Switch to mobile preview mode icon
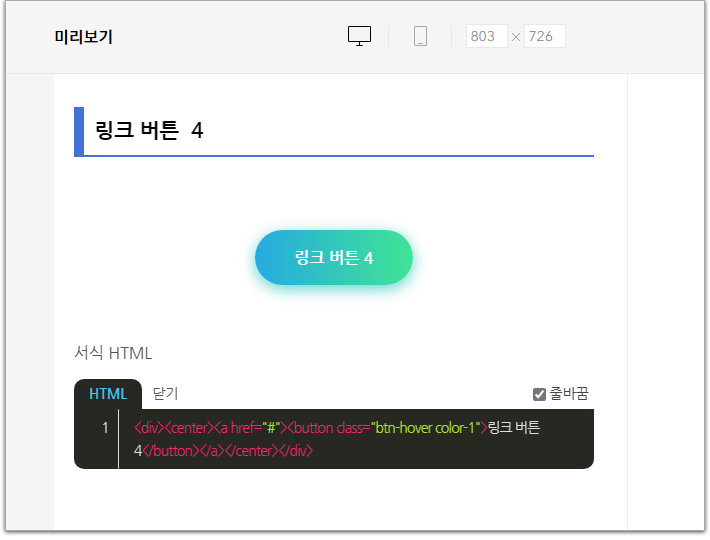Image resolution: width=710 pixels, height=540 pixels. click(420, 36)
